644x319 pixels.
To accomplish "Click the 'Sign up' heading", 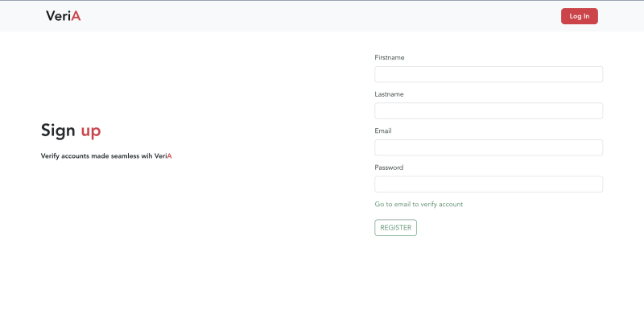I will (x=71, y=130).
